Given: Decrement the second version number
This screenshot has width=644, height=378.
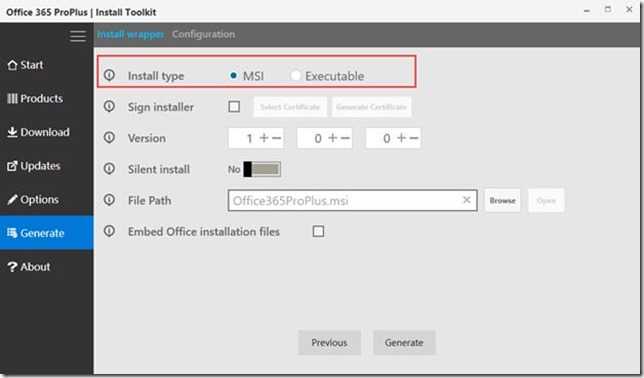Looking at the screenshot, I should point(345,138).
